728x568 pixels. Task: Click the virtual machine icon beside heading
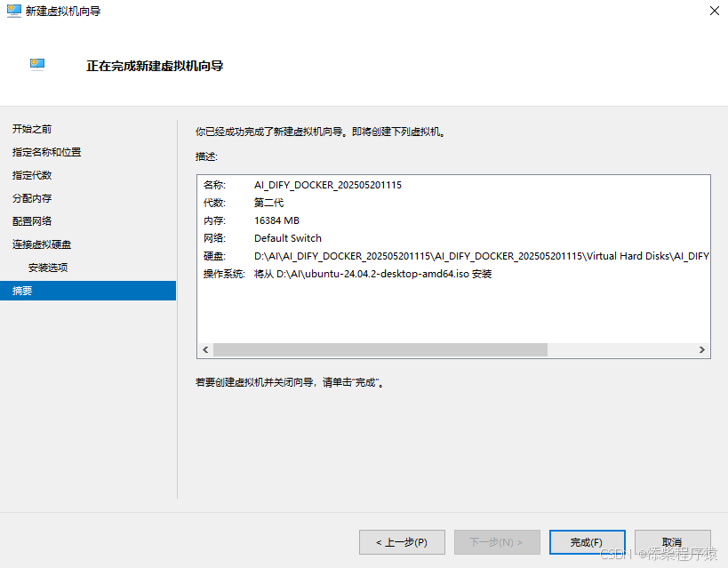coord(37,64)
